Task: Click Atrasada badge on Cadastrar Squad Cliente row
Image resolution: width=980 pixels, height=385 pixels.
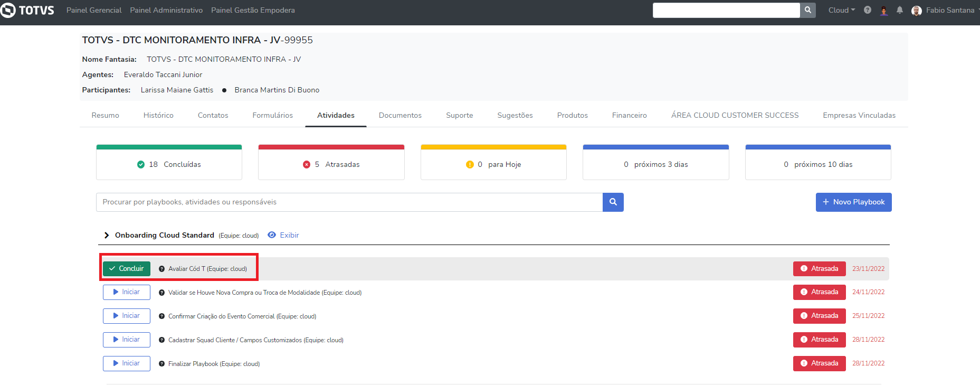Action: [x=820, y=340]
